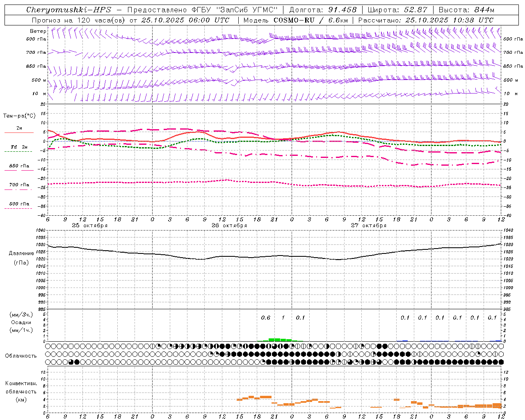Image resolution: width=525 pixels, height=420 pixels.
Task: Click the (гПа) unit label under Давление
Action: (x=21, y=262)
